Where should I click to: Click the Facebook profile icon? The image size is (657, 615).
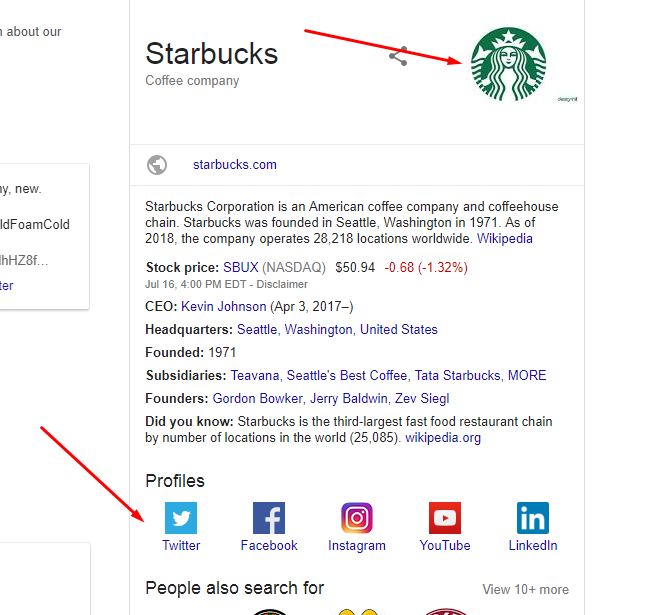point(269,518)
